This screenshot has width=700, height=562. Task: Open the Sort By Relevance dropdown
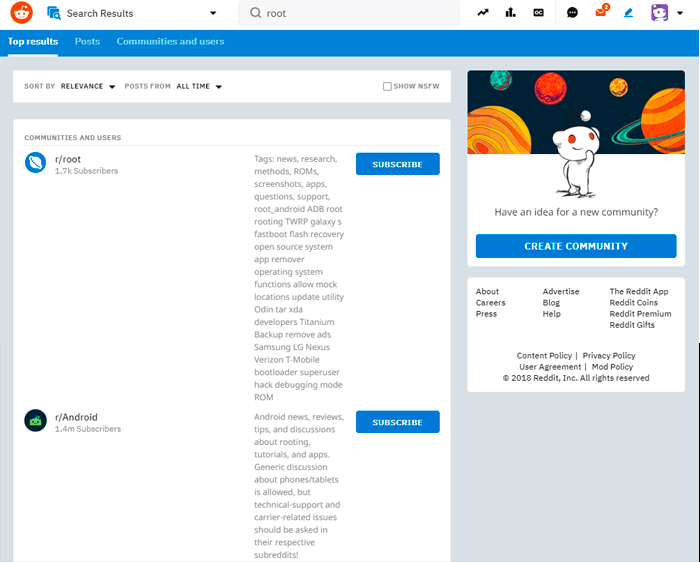pos(88,86)
